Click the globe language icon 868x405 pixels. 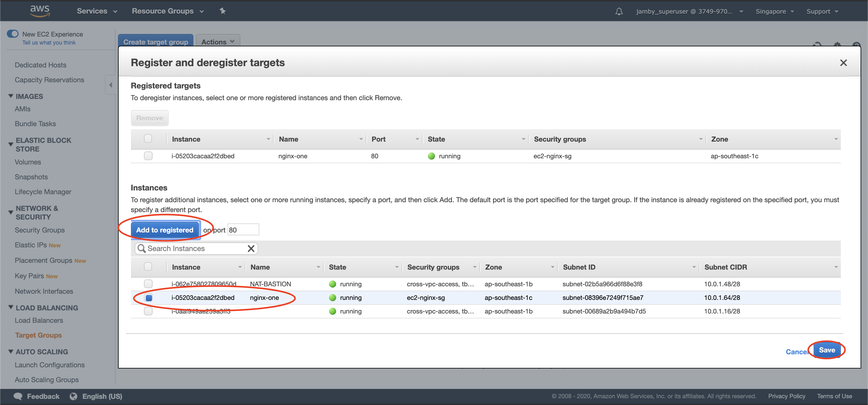click(74, 396)
